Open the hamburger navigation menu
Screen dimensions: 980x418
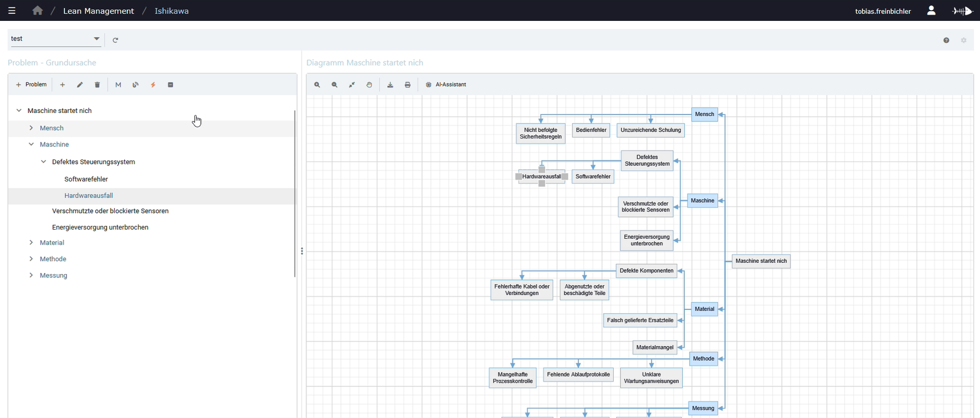coord(12,11)
